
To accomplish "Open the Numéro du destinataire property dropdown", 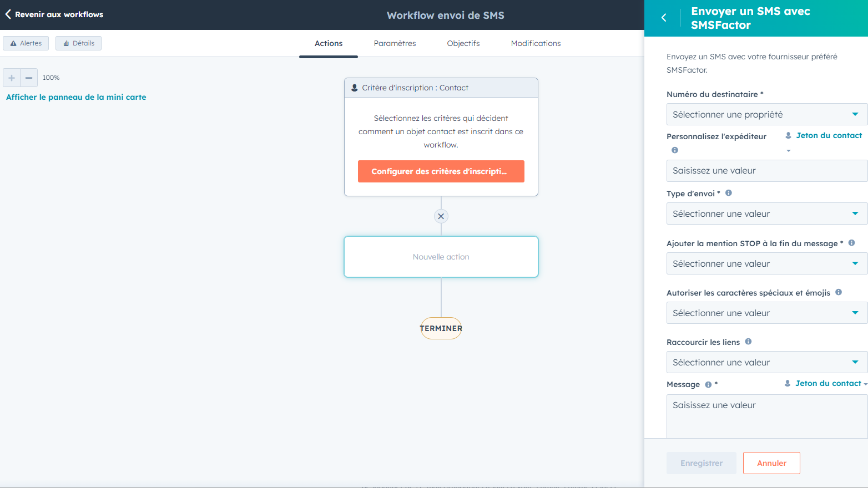I will point(766,115).
